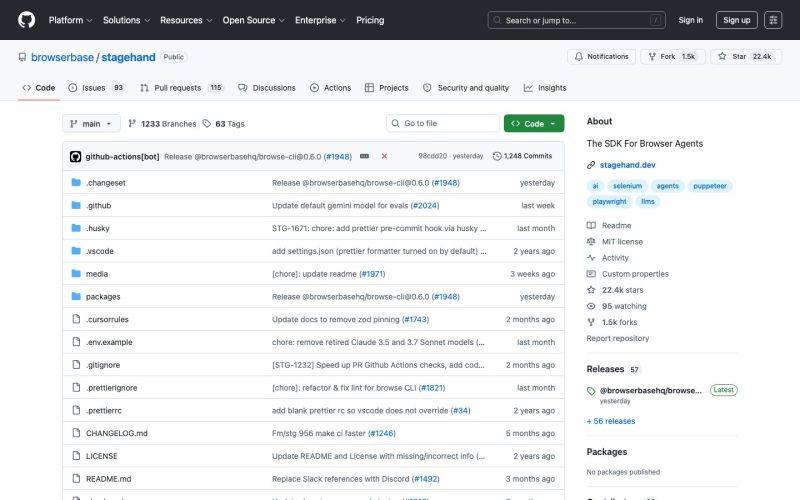
Task: View the Insights tab
Action: click(x=545, y=88)
